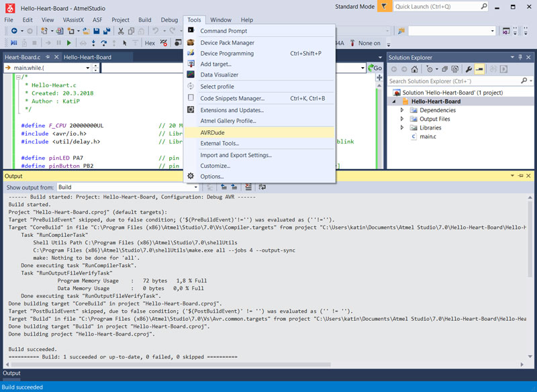
Task: Click the green Go button
Action: coord(375,68)
